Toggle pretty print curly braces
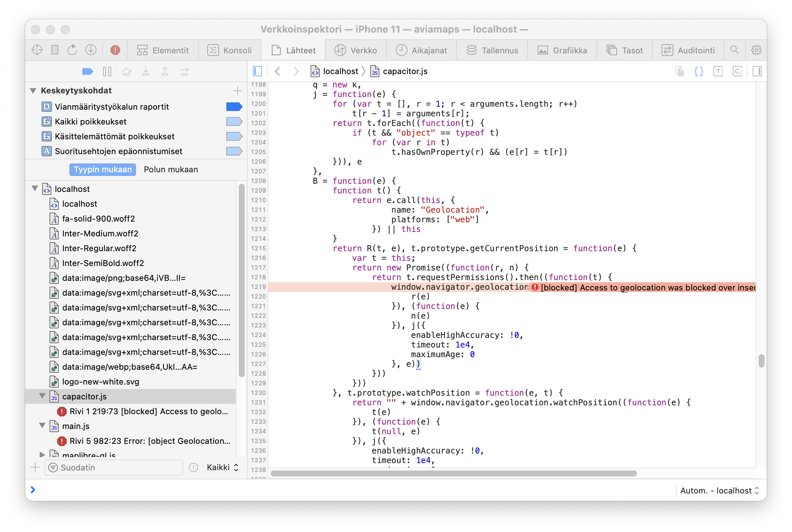 click(699, 71)
